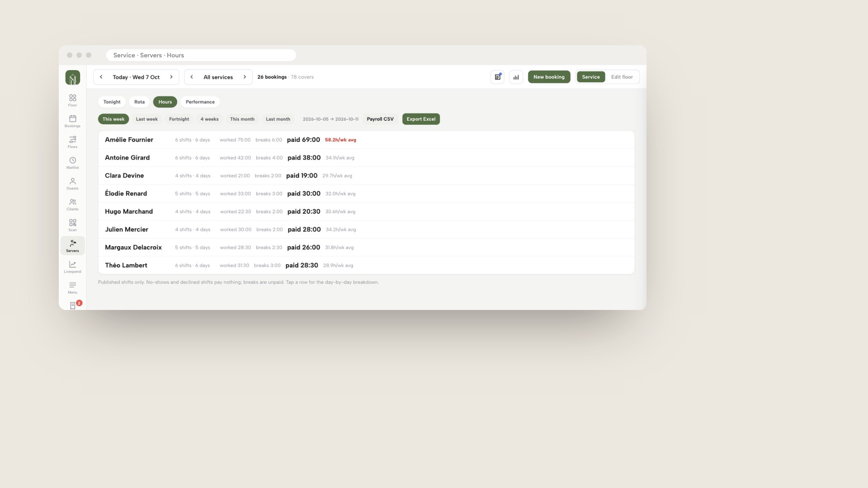Open the Rota tab
The height and width of the screenshot is (488, 868).
[139, 102]
